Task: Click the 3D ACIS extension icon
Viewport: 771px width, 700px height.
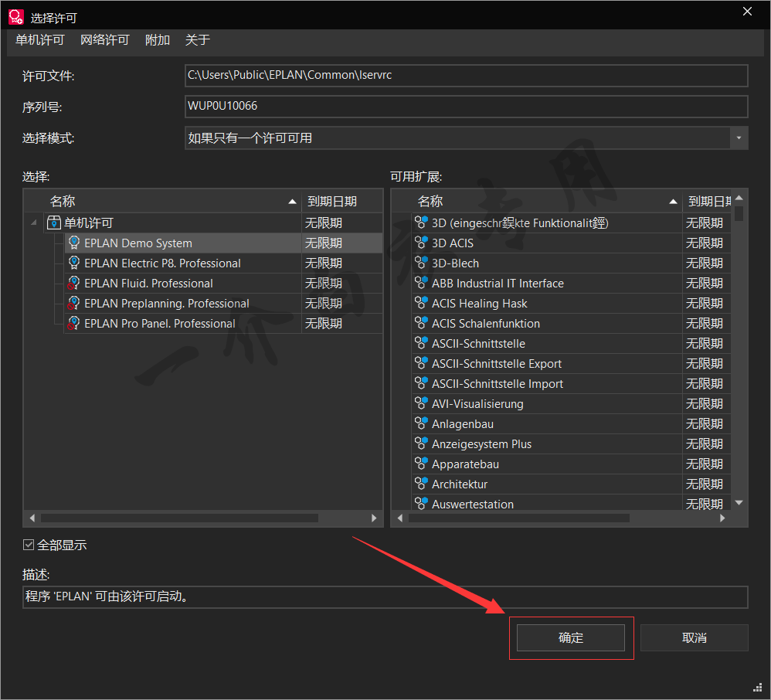Action: tap(421, 243)
